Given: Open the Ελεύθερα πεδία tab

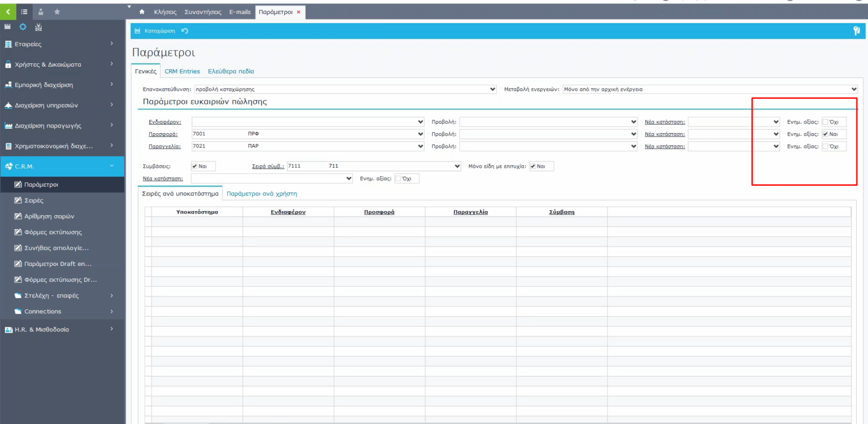Looking at the screenshot, I should (x=231, y=72).
